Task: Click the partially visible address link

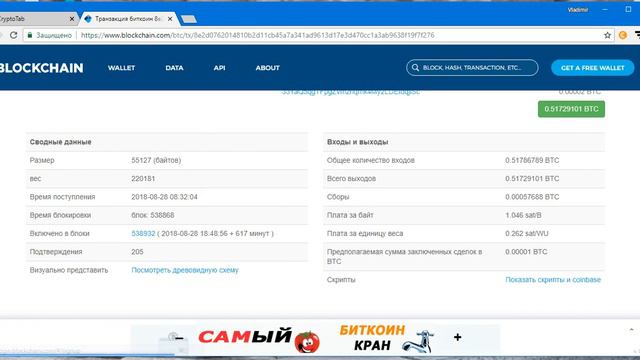Action: (x=351, y=92)
